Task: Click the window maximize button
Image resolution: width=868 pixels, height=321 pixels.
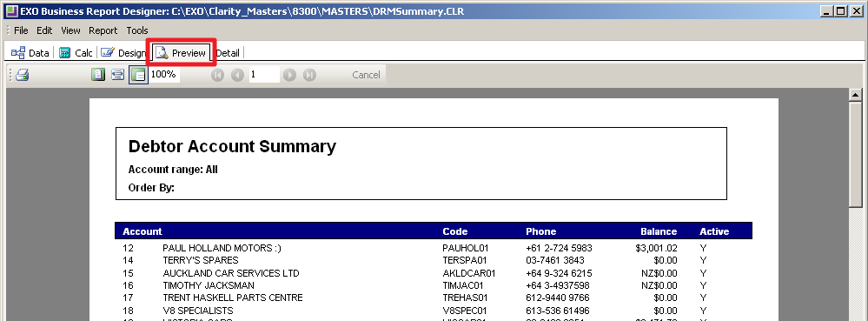Action: (x=841, y=10)
